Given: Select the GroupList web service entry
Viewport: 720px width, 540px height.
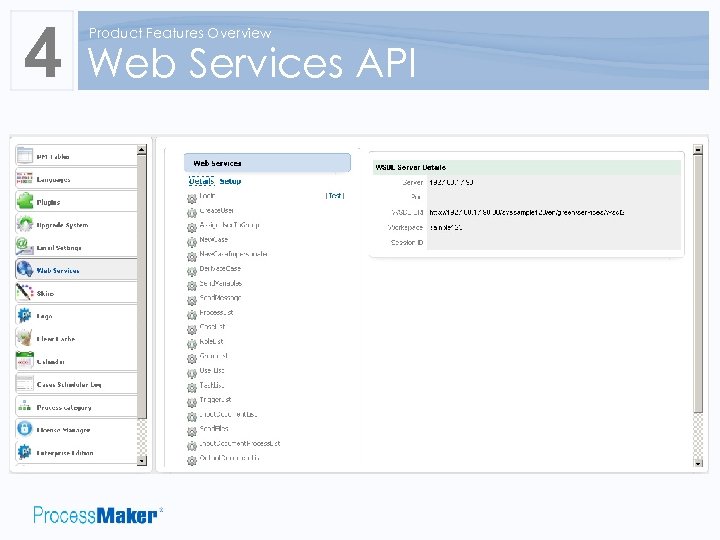Looking at the screenshot, I should 214,355.
